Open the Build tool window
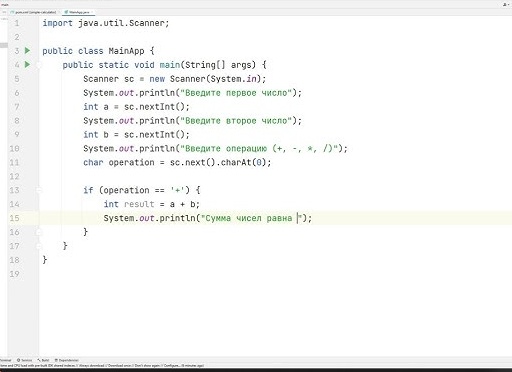512x372 pixels. click(43, 360)
